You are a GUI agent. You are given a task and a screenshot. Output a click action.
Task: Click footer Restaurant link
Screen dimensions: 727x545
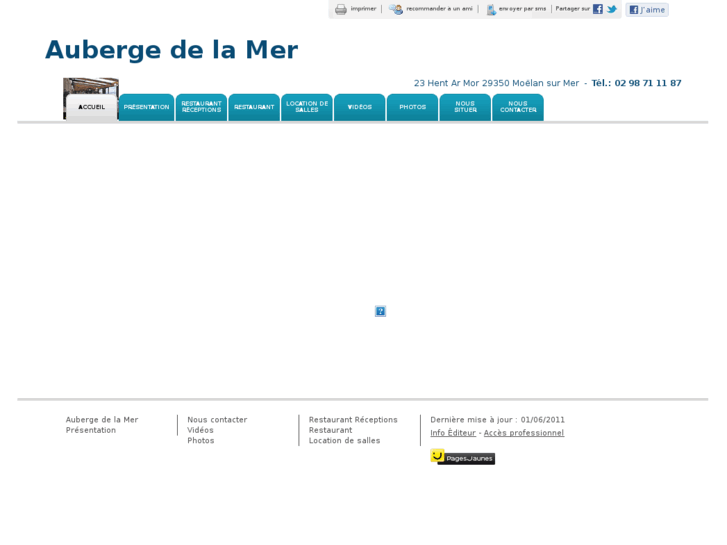331,430
